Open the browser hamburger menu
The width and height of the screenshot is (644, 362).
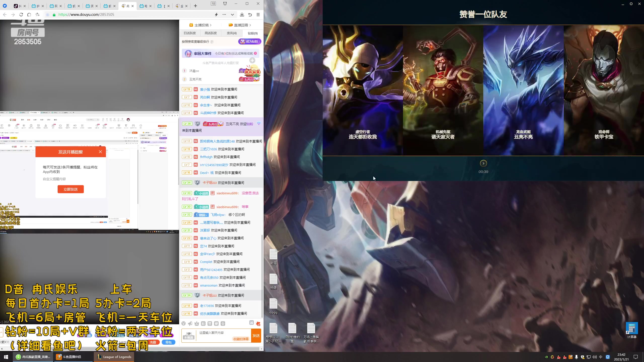258,15
